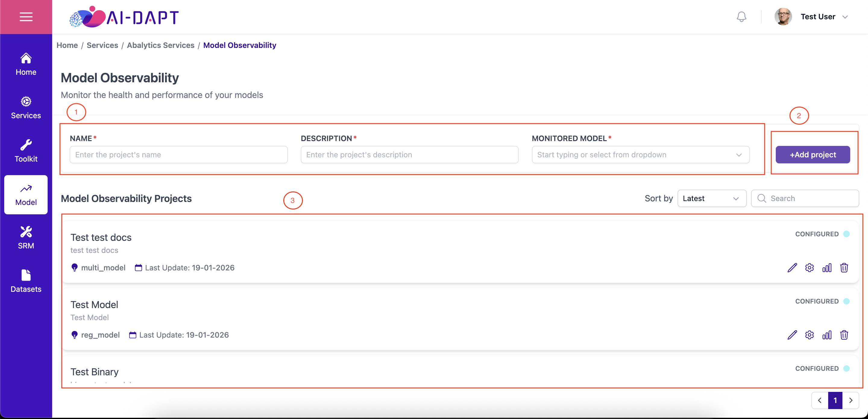Focus the project name field
Image resolution: width=868 pixels, height=419 pixels.
point(179,155)
